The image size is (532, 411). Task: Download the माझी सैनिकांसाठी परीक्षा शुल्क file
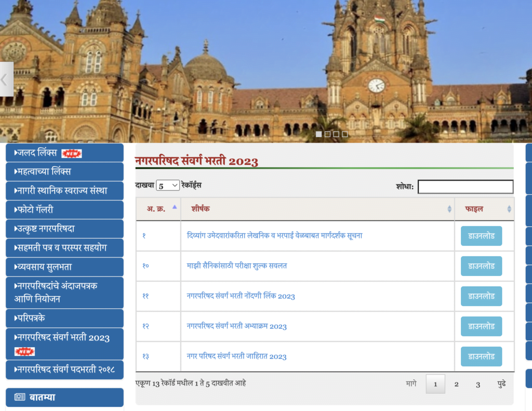tap(481, 266)
